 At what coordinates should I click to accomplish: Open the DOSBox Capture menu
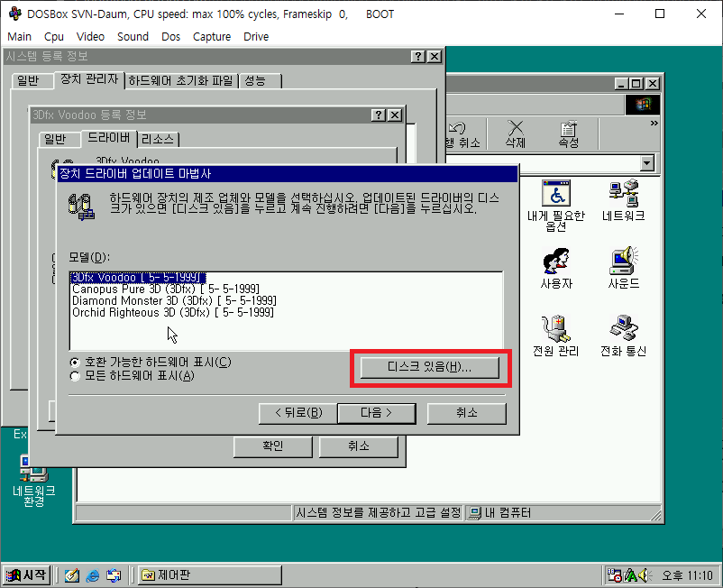click(x=212, y=36)
